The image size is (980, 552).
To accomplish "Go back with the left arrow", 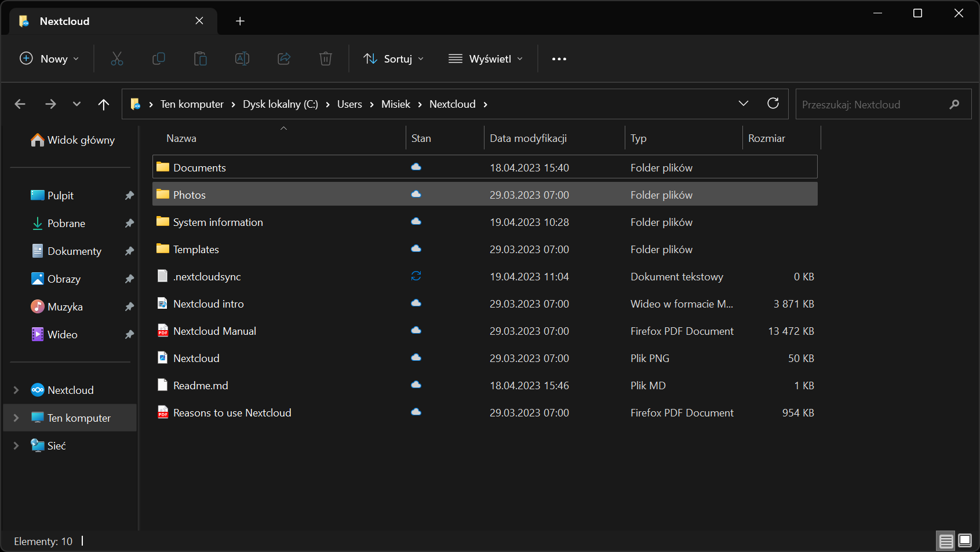I will (x=20, y=104).
